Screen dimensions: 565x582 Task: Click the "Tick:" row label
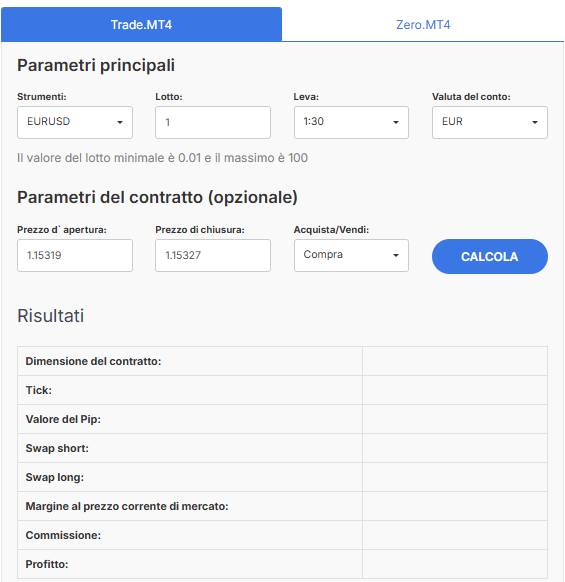tap(39, 390)
